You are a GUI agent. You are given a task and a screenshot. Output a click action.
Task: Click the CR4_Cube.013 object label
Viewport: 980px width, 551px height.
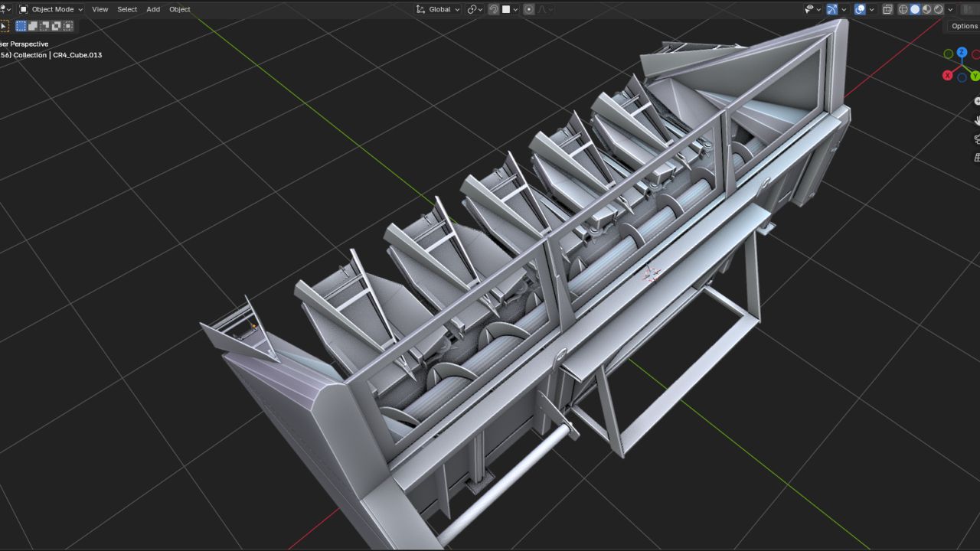tap(77, 55)
